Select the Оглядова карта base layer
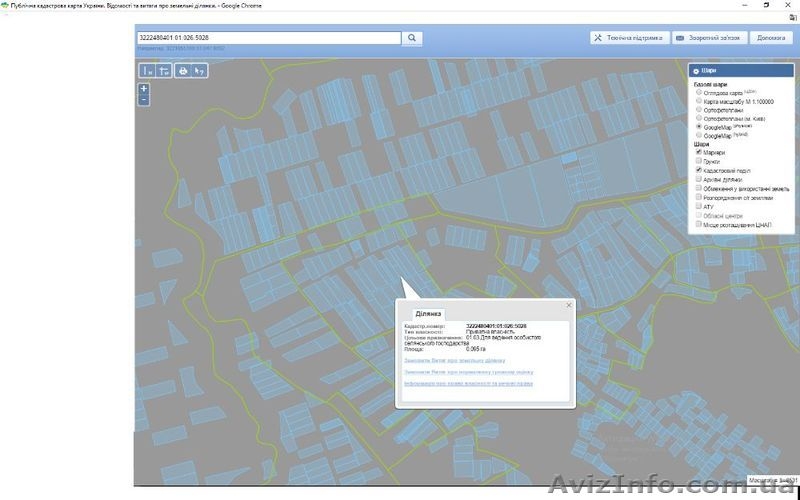Screen dimensions: 800x500 [698, 92]
